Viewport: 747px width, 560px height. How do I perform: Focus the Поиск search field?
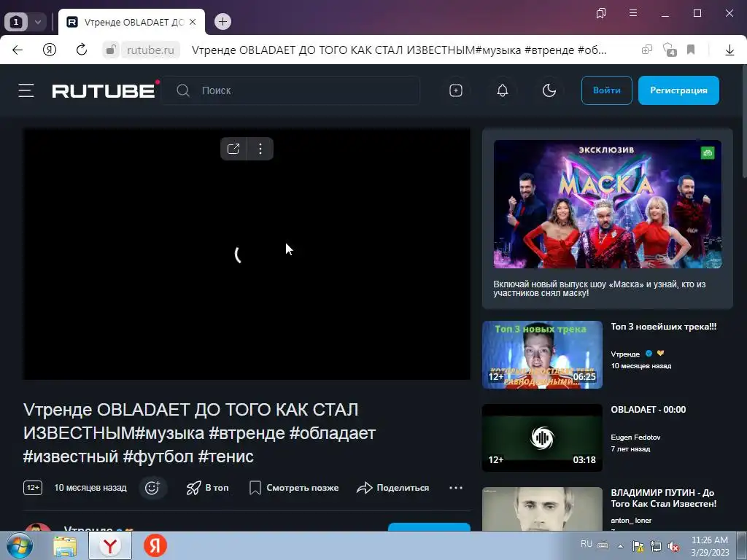click(290, 90)
